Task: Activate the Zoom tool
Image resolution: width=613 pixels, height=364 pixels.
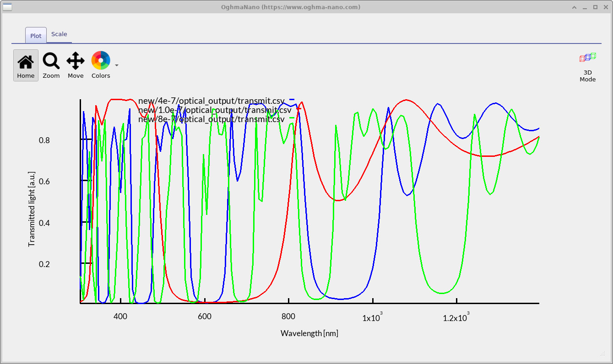Action: [x=51, y=65]
